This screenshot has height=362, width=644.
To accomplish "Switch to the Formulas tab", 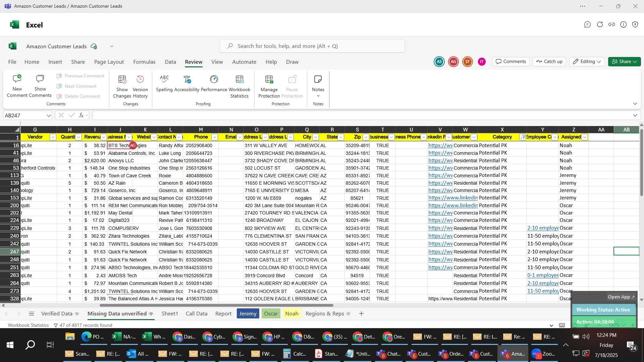I will 144,62.
